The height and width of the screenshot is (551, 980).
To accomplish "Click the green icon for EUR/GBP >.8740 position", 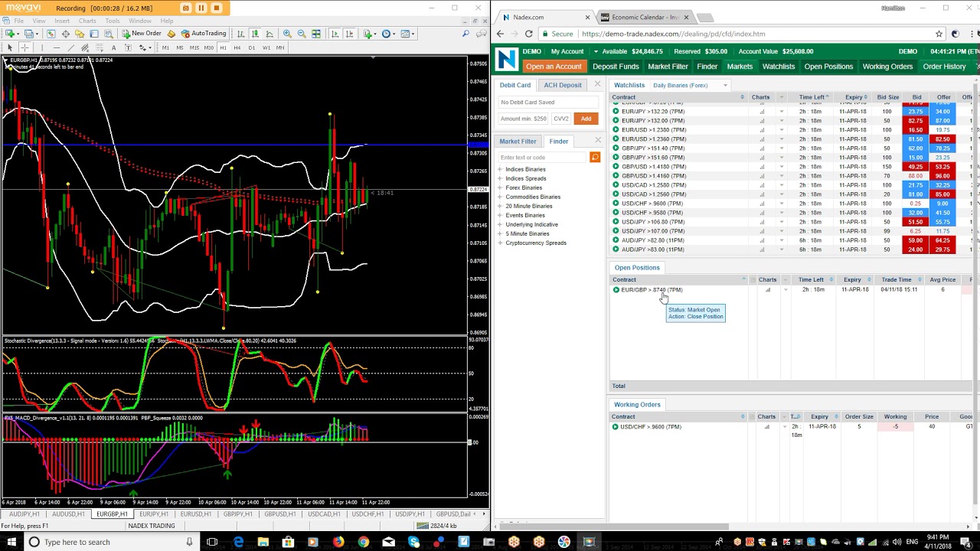I will [x=616, y=290].
